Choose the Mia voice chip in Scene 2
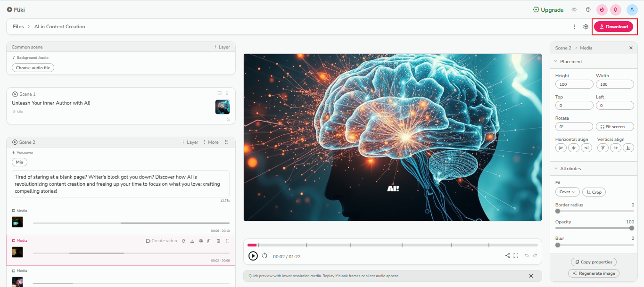This screenshot has width=644, height=287. click(x=19, y=162)
